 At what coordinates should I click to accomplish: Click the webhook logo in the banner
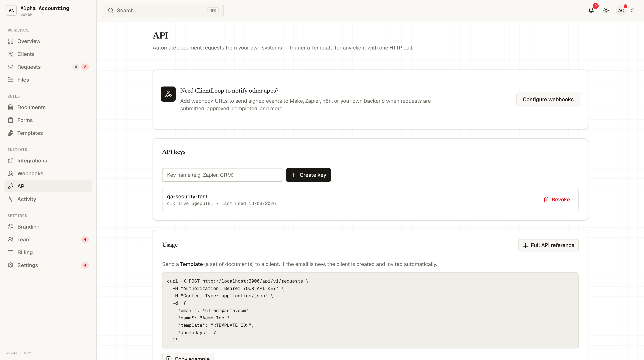click(168, 94)
